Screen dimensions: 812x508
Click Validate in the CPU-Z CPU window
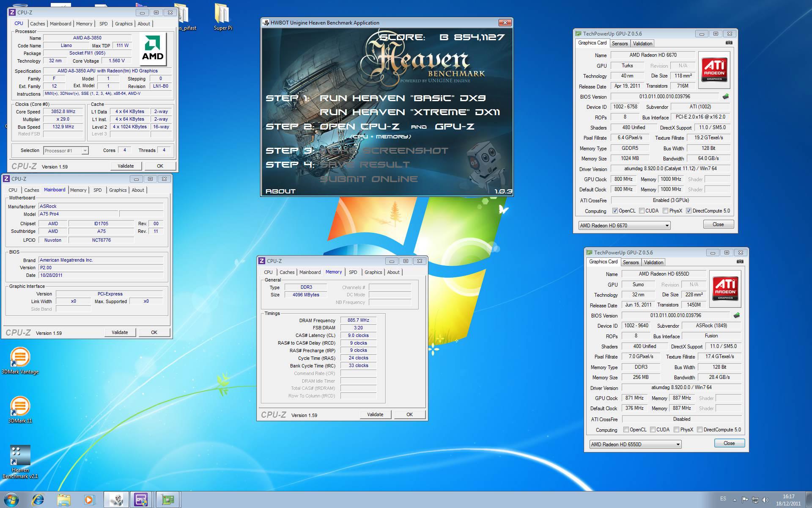coord(126,166)
